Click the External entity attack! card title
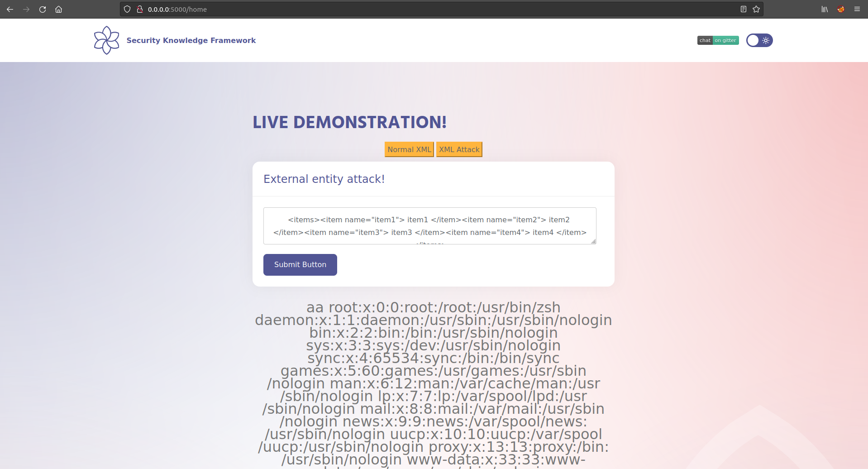 click(324, 179)
